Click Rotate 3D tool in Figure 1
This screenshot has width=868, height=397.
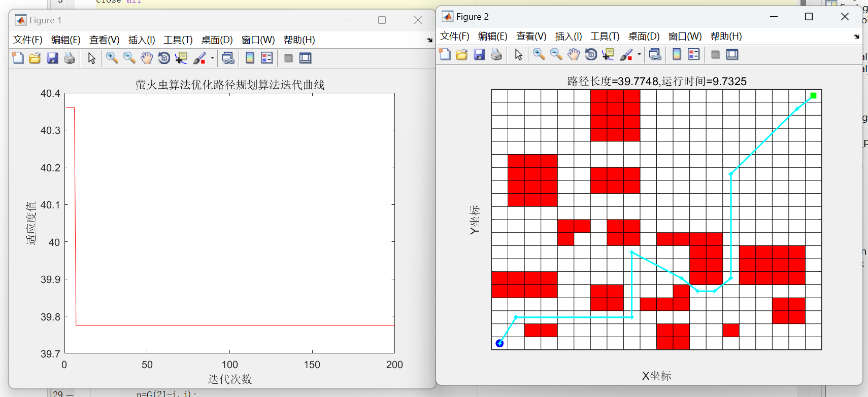tap(164, 58)
